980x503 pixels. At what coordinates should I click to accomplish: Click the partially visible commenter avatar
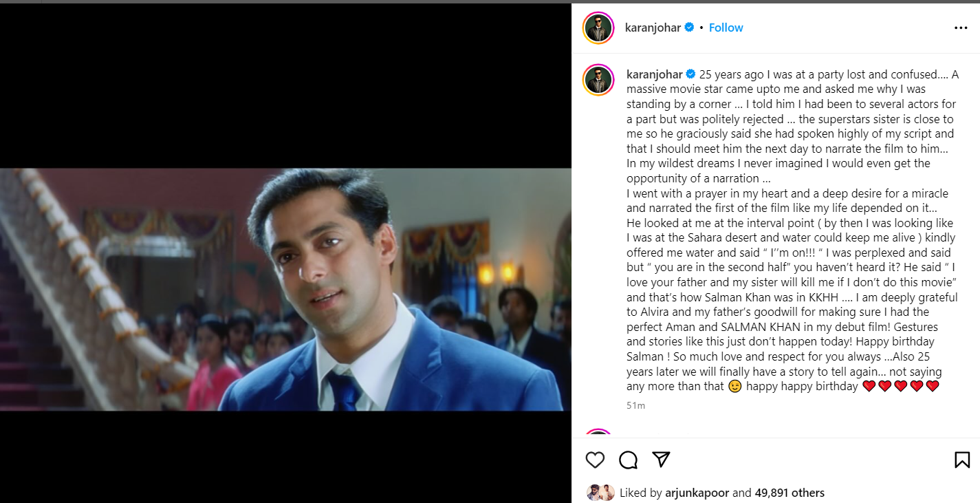tap(598, 434)
